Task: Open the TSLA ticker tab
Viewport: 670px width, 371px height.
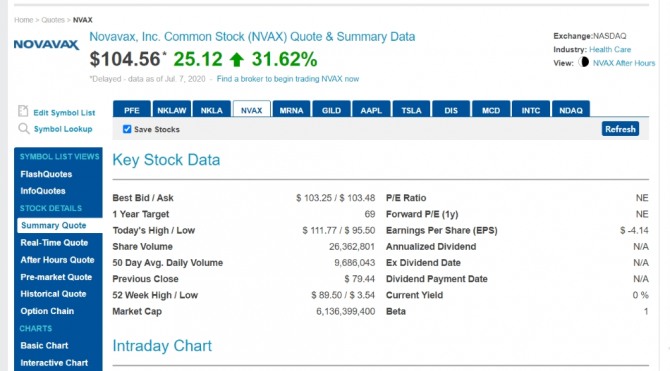Action: tap(411, 109)
